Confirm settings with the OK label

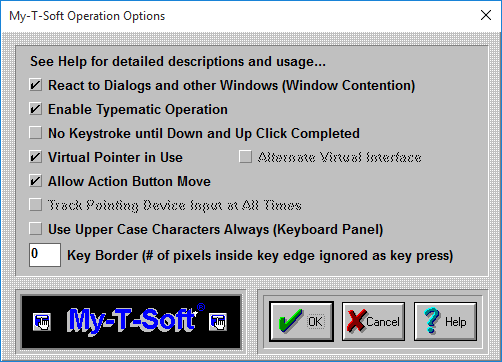click(x=315, y=322)
